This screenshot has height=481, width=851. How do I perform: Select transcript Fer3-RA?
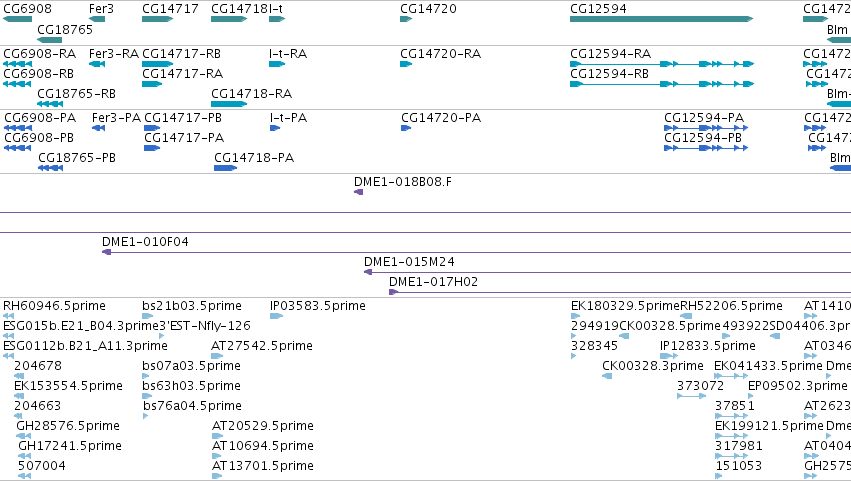click(x=114, y=54)
